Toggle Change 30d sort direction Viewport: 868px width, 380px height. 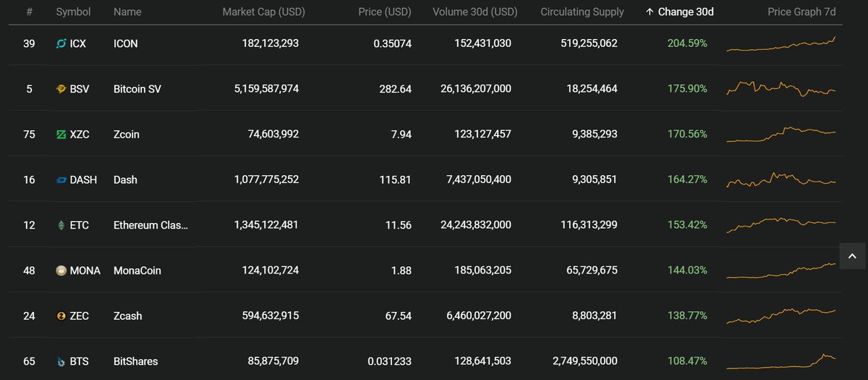pyautogui.click(x=680, y=12)
